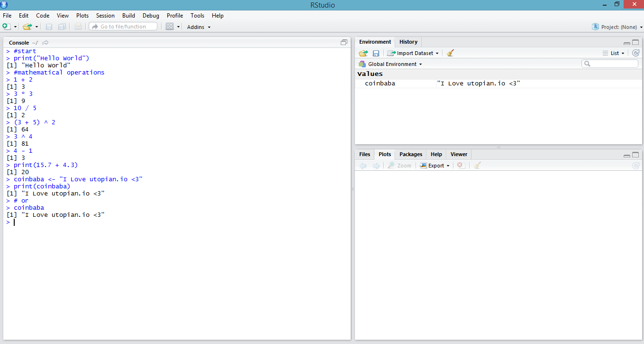Click the Load workspace folder icon
The width and height of the screenshot is (644, 344).
click(x=363, y=53)
